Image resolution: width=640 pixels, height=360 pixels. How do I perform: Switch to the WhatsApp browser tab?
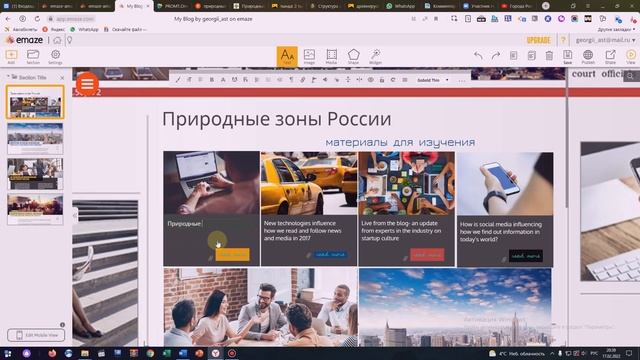pos(400,6)
